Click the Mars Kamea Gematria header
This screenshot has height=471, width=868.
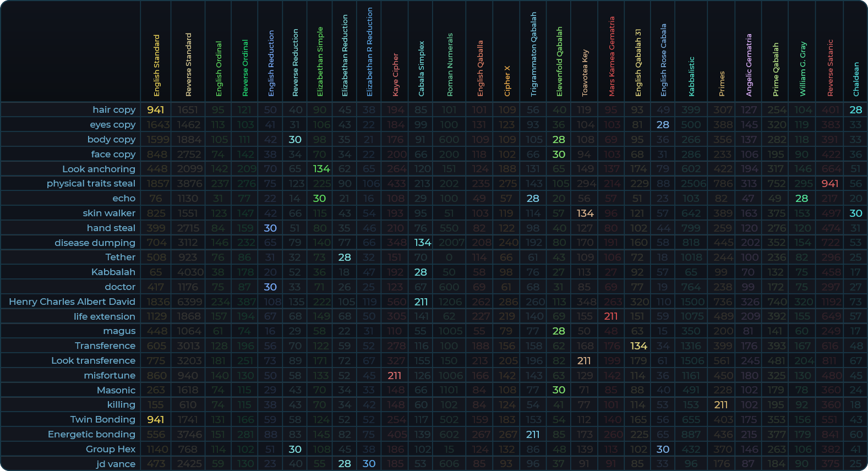[x=612, y=56]
